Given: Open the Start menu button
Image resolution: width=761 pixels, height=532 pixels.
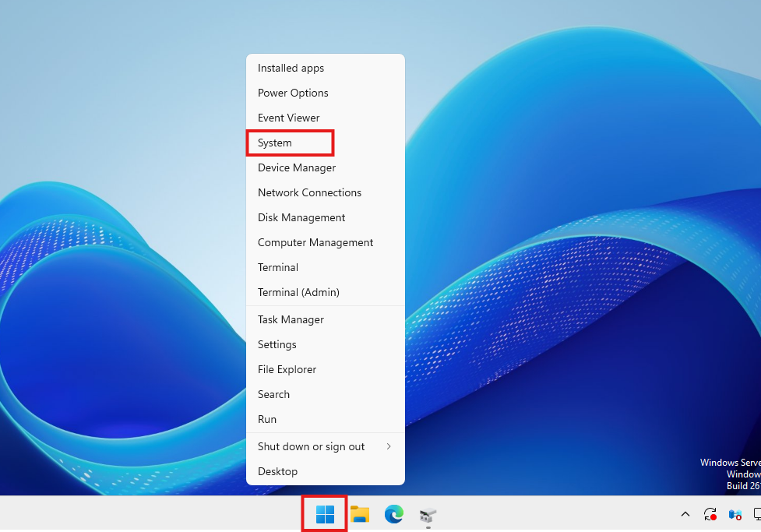Looking at the screenshot, I should (x=323, y=514).
